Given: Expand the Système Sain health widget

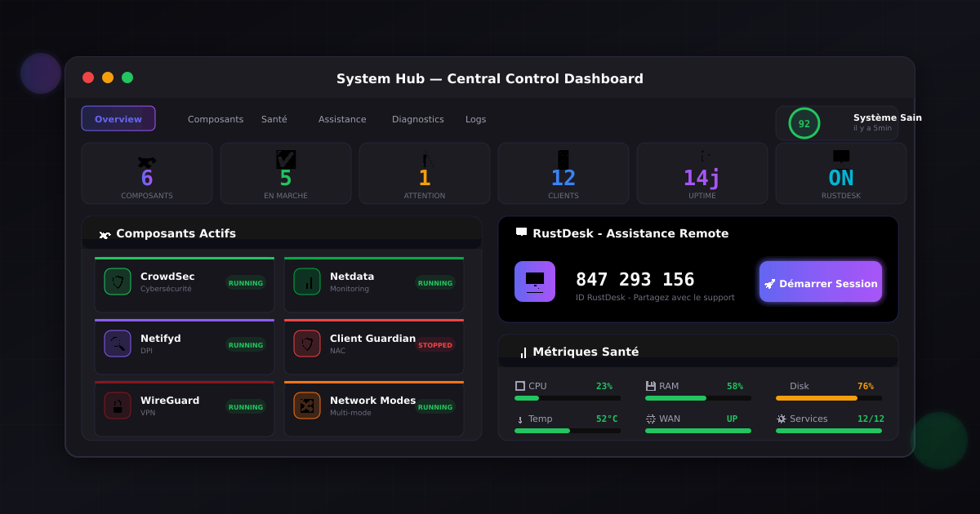Looking at the screenshot, I should [839, 122].
